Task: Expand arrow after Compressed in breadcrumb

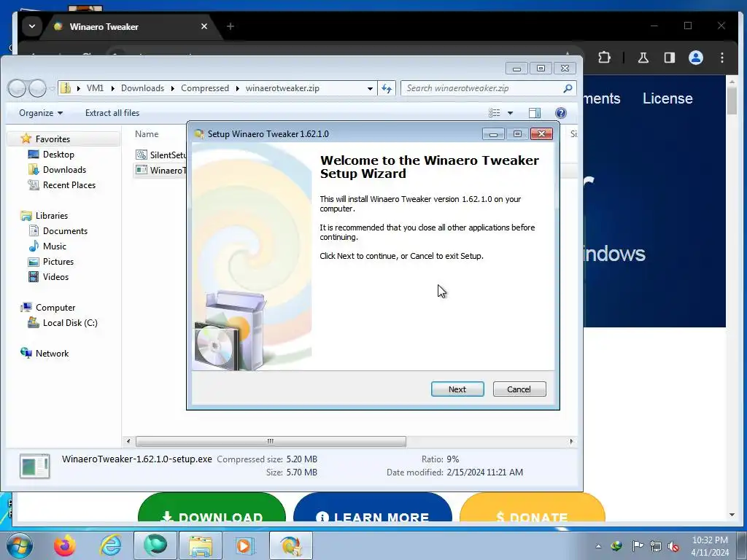Action: [x=237, y=88]
